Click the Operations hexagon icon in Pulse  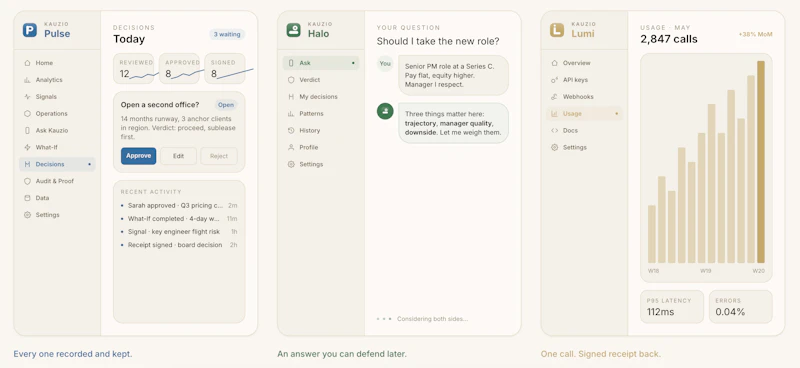click(x=27, y=113)
